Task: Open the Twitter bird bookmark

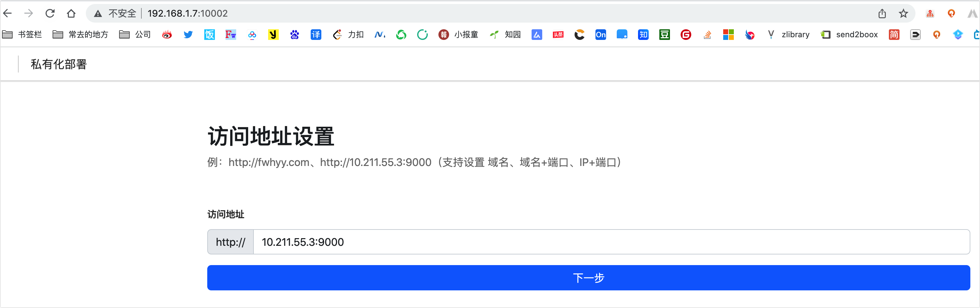Action: point(188,35)
